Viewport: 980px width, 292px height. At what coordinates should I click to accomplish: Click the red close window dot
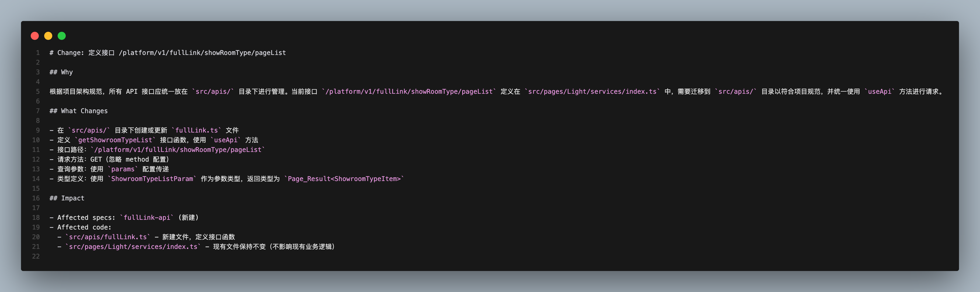pos(35,36)
